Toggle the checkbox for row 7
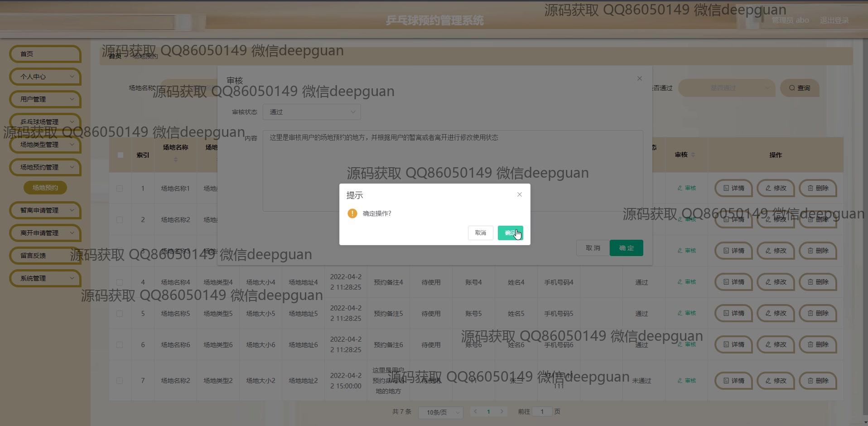This screenshot has width=868, height=426. [x=120, y=381]
